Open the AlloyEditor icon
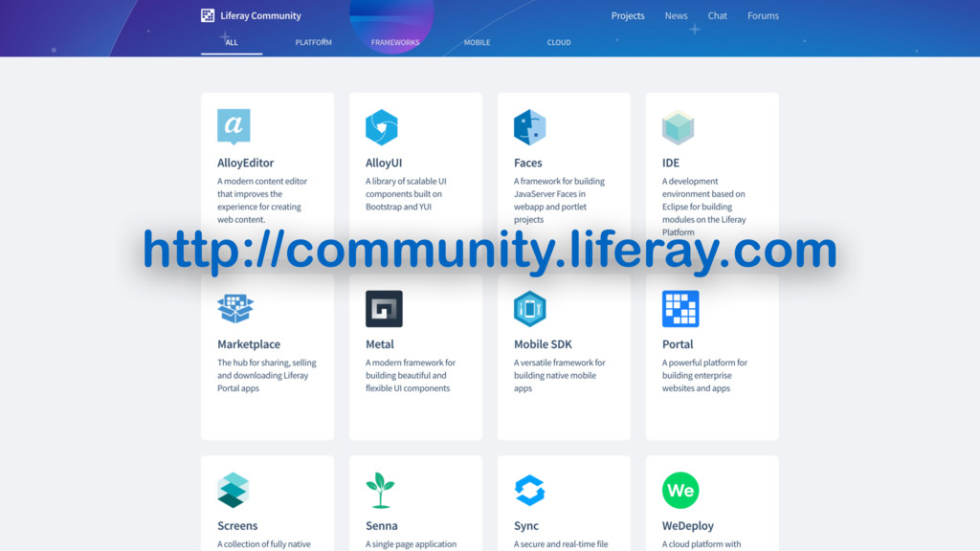This screenshot has height=551, width=980. point(234,127)
